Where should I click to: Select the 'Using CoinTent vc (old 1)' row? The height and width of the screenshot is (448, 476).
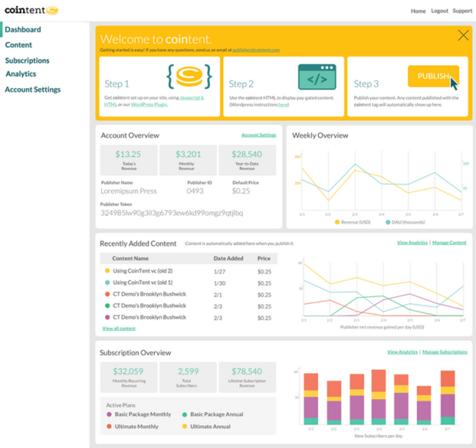pos(189,283)
